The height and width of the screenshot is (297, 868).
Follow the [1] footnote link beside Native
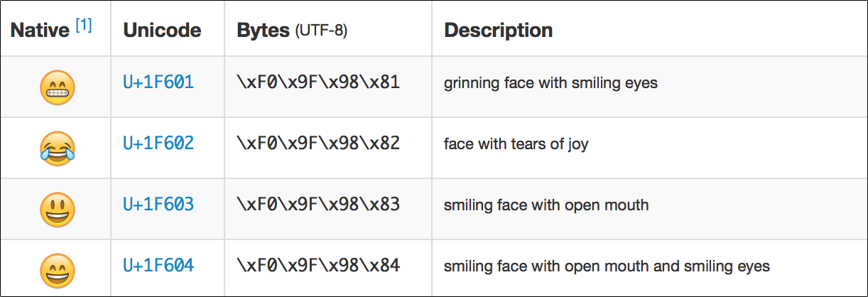coord(84,26)
